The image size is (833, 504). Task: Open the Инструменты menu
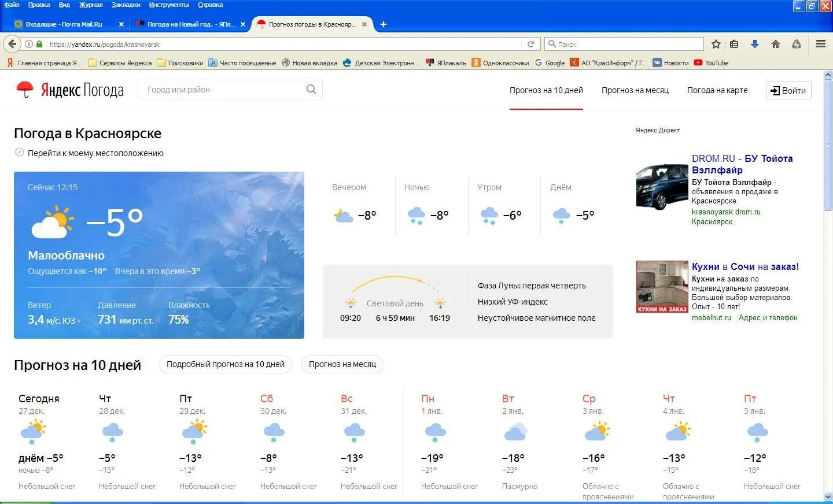[x=169, y=5]
